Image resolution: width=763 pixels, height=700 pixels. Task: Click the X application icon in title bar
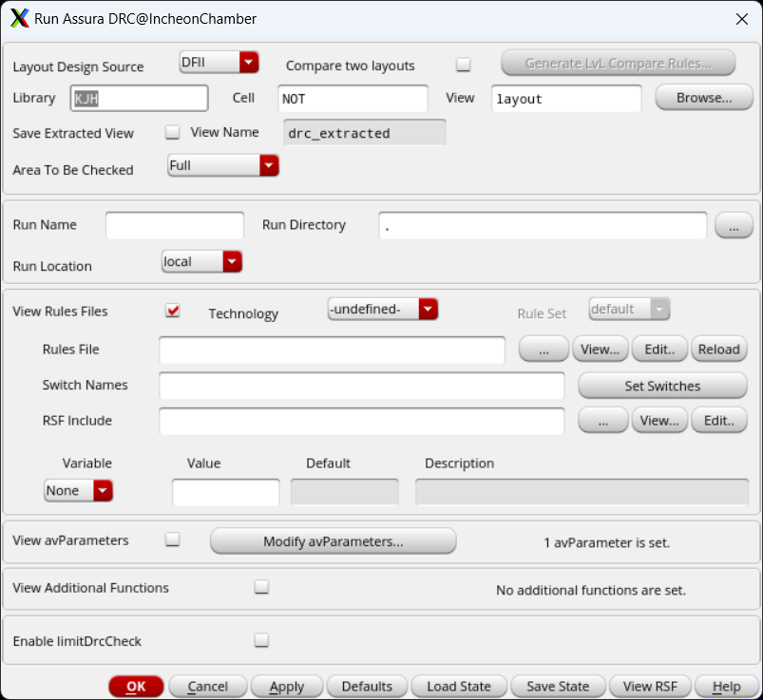tap(19, 18)
